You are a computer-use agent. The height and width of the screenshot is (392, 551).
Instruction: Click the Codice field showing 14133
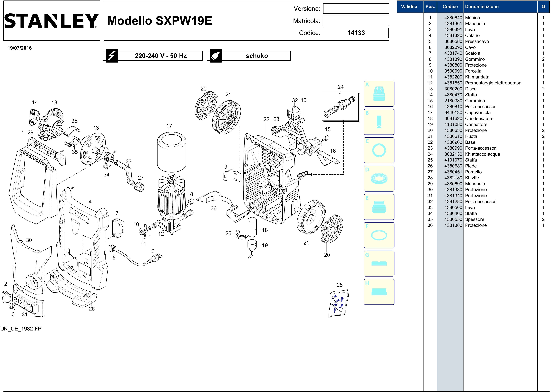click(356, 33)
